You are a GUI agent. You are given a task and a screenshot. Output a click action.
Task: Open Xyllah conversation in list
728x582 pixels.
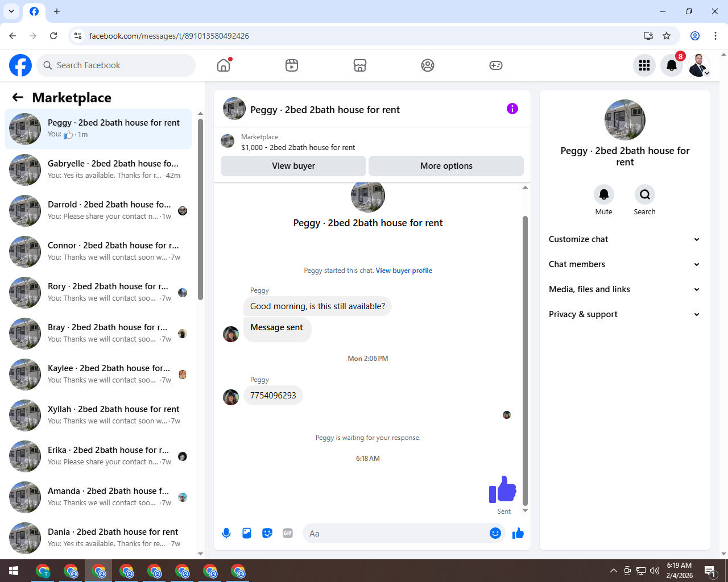click(x=98, y=415)
